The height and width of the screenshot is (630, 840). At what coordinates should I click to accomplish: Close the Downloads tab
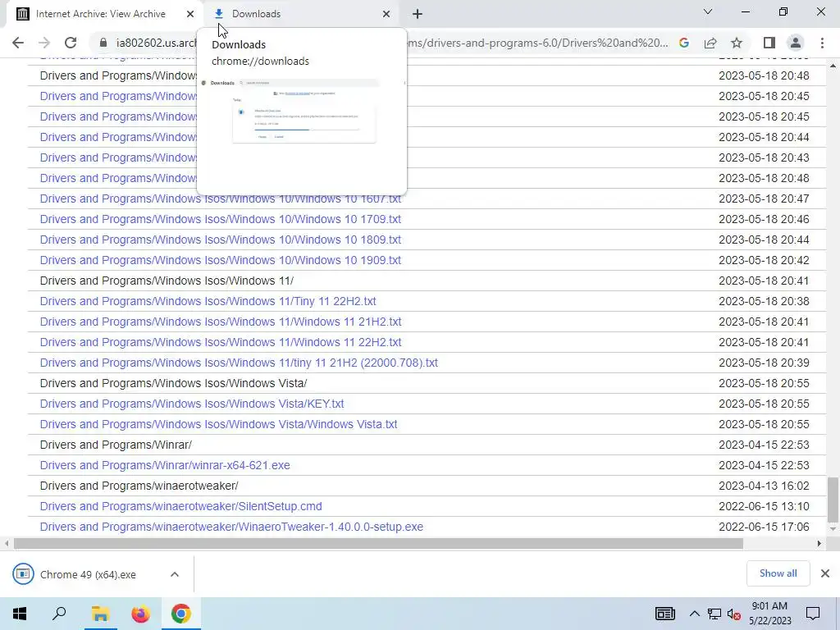click(x=386, y=14)
